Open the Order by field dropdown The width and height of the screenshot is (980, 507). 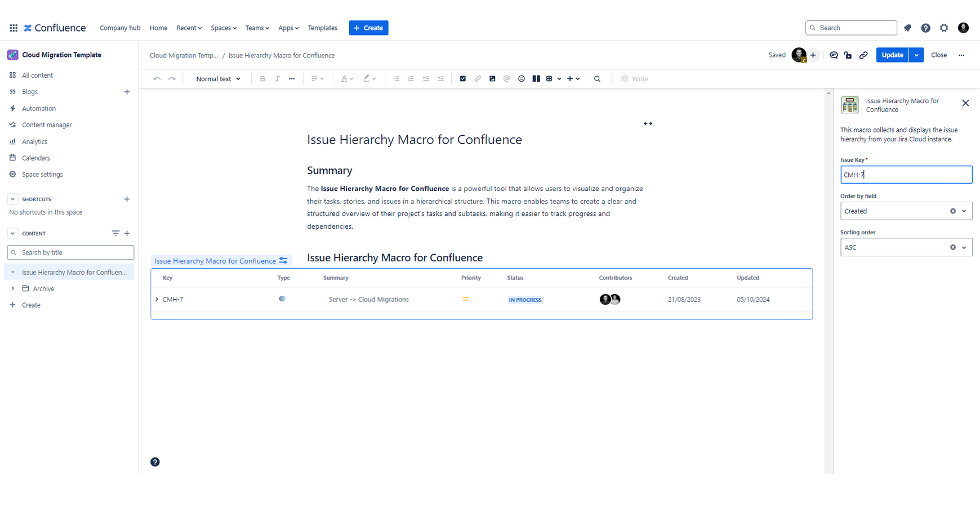(906, 211)
